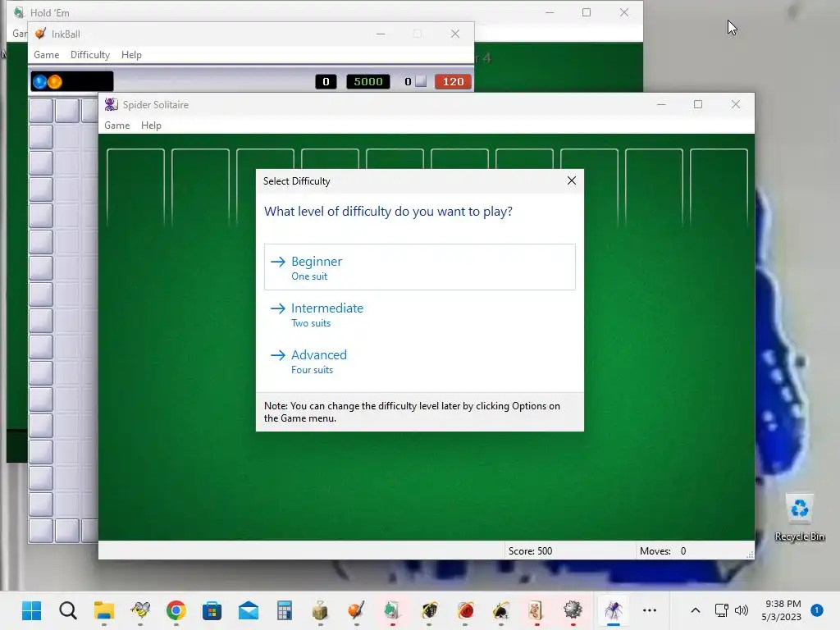This screenshot has width=840, height=630.
Task: Launch Google Chrome from taskbar
Action: point(176,610)
